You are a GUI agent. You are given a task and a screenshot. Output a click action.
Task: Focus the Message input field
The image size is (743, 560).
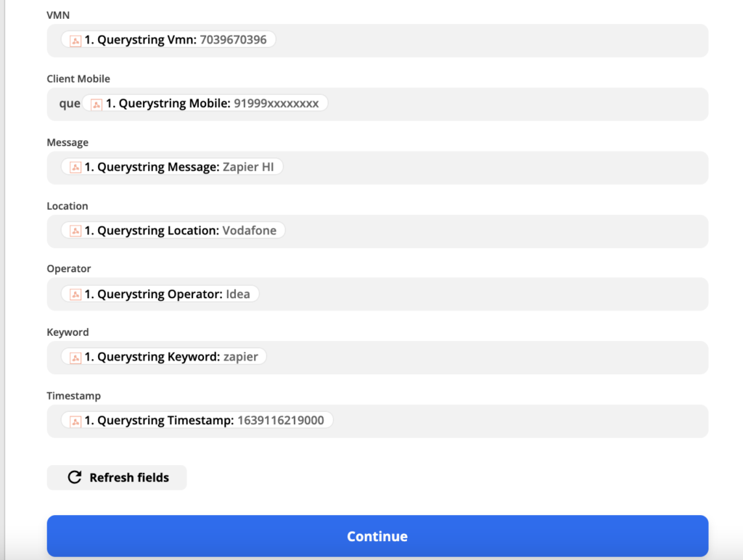[377, 168]
